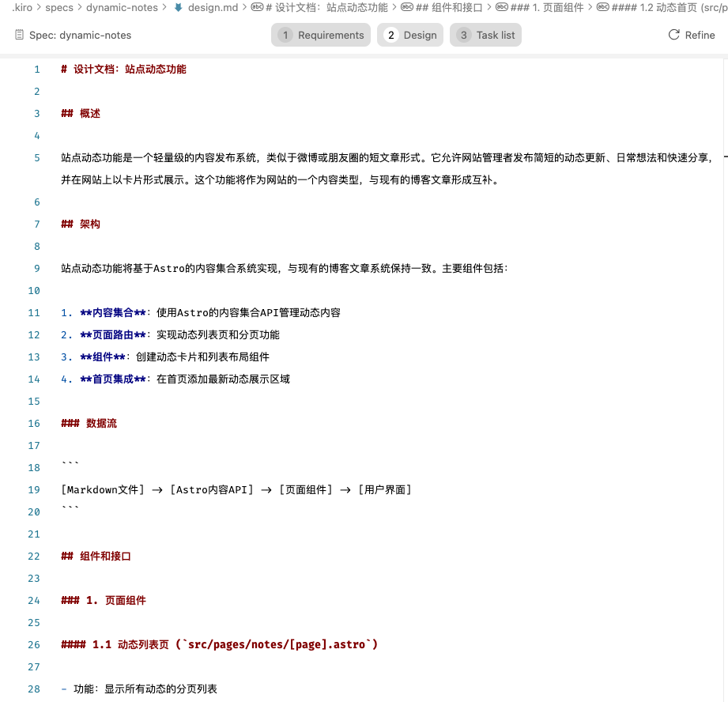Click the step number 3 badge

tap(463, 36)
